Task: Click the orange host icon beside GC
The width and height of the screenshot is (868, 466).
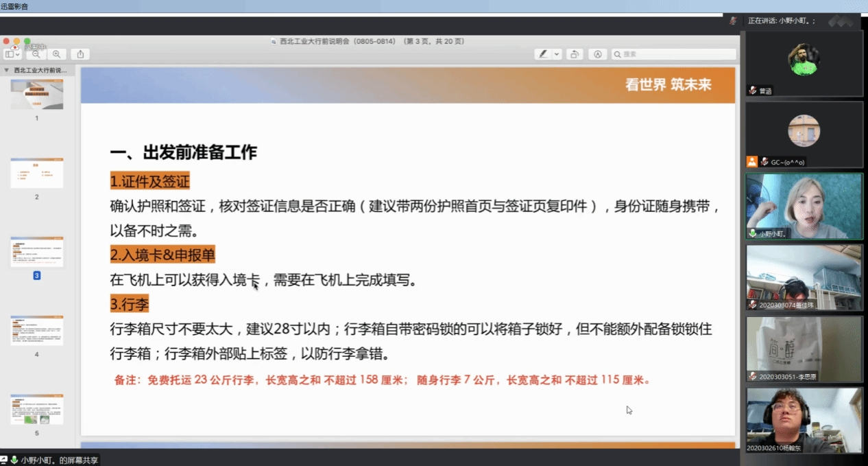Action: tap(752, 162)
